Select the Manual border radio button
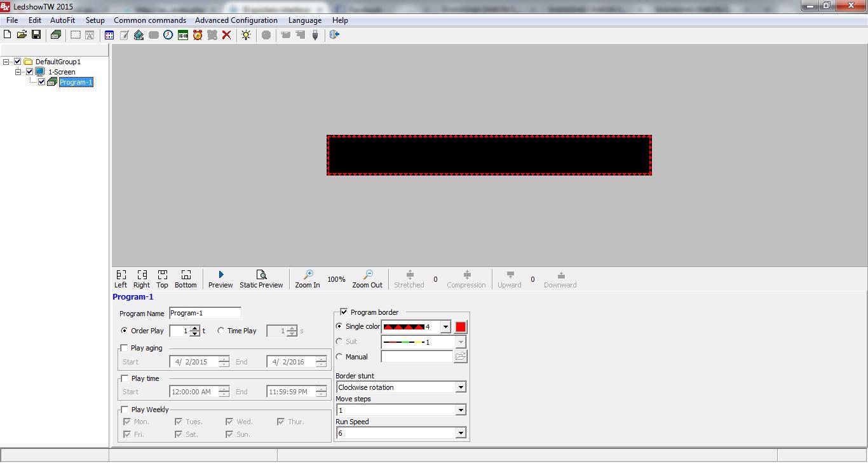The width and height of the screenshot is (868, 463). [x=339, y=357]
